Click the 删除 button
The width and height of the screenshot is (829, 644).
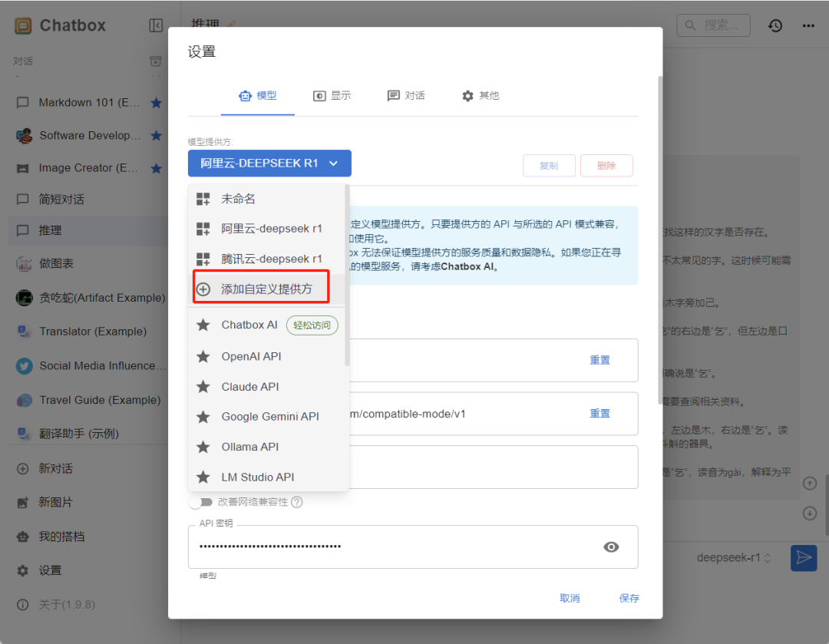(x=606, y=166)
